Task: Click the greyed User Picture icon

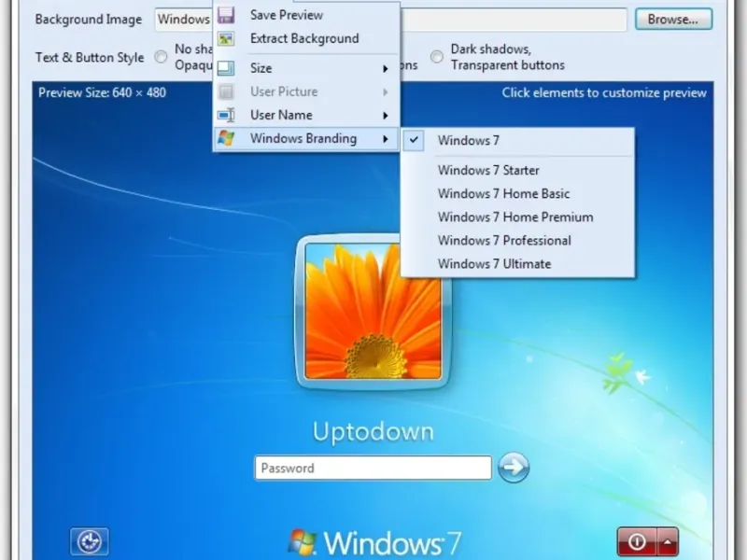Action: tap(226, 91)
